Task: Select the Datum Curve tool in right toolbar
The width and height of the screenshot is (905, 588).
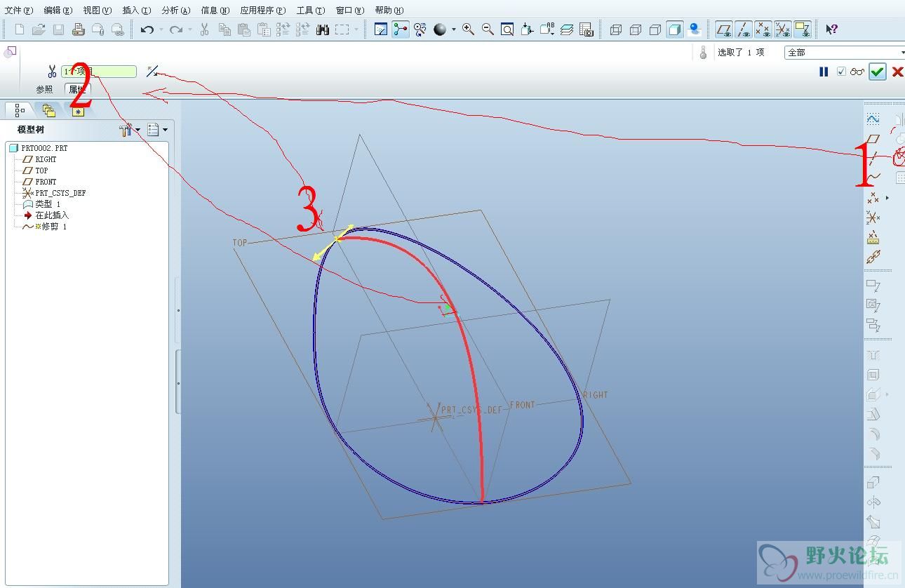Action: [x=873, y=178]
